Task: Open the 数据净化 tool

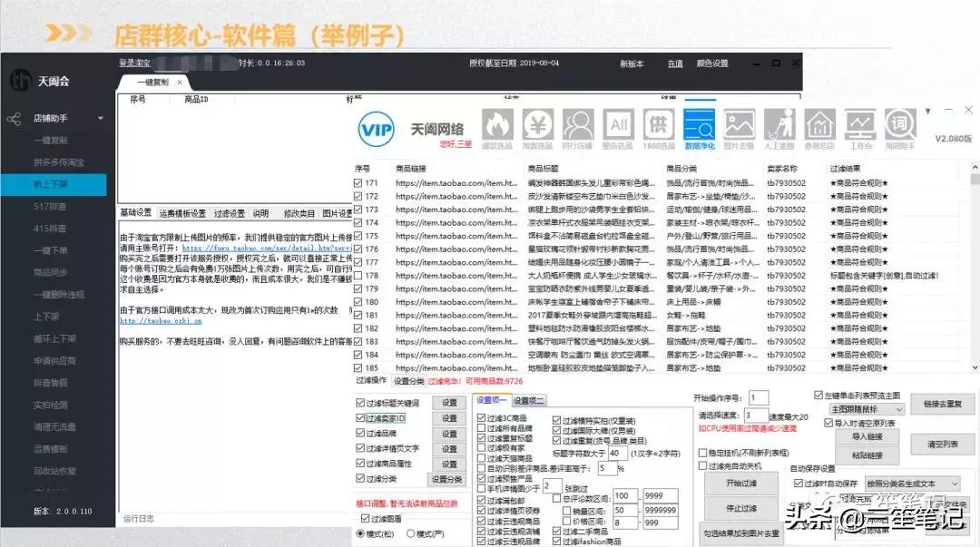Action: (698, 127)
